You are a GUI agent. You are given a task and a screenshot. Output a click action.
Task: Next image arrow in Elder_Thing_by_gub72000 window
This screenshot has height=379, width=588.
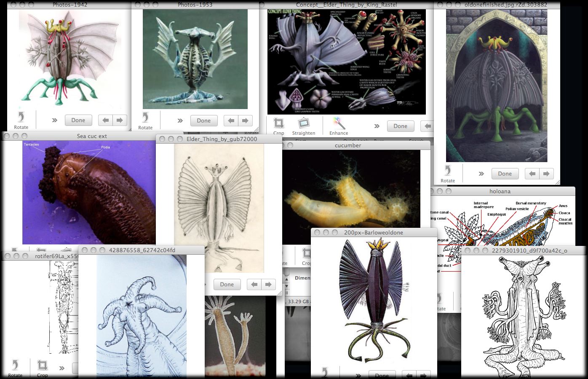(268, 284)
